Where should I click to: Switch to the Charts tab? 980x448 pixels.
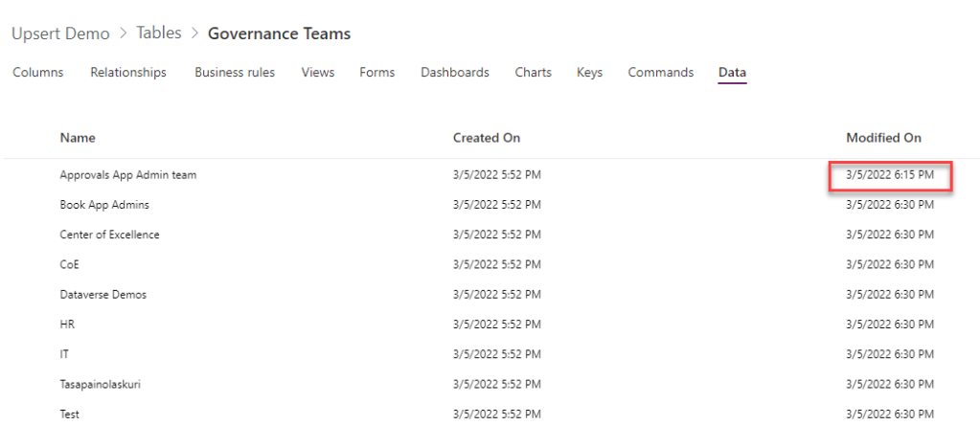533,73
